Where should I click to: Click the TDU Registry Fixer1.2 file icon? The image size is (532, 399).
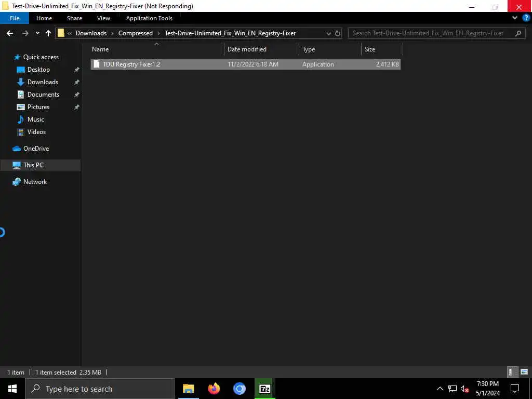tap(97, 64)
